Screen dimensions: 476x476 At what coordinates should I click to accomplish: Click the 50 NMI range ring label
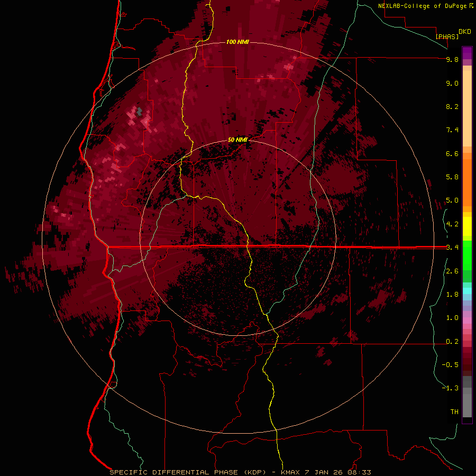tap(237, 140)
